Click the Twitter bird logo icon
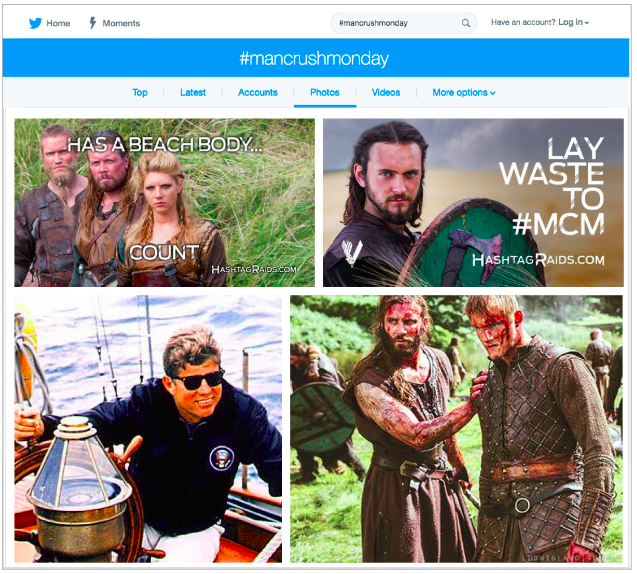This screenshot has height=574, width=637. coord(35,23)
